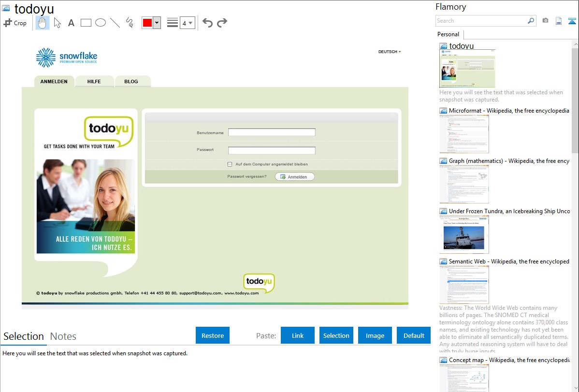
Task: Click the Benutzername input field
Action: [x=272, y=132]
